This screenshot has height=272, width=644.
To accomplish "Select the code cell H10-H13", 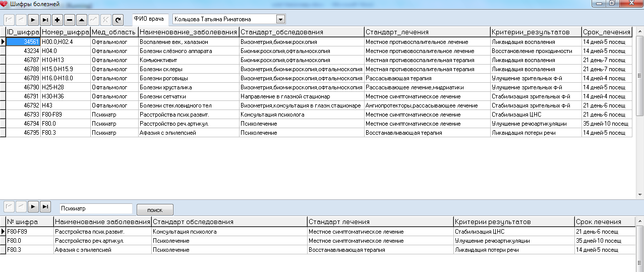I will click(x=66, y=60).
